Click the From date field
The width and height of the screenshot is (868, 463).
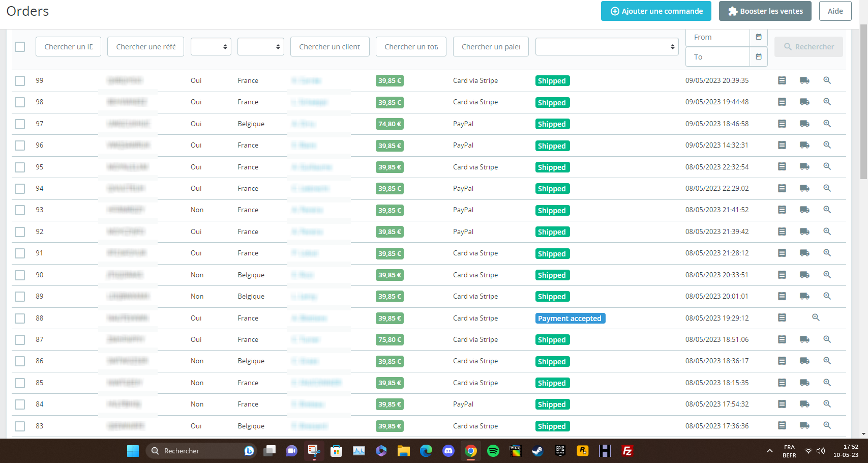pyautogui.click(x=718, y=37)
